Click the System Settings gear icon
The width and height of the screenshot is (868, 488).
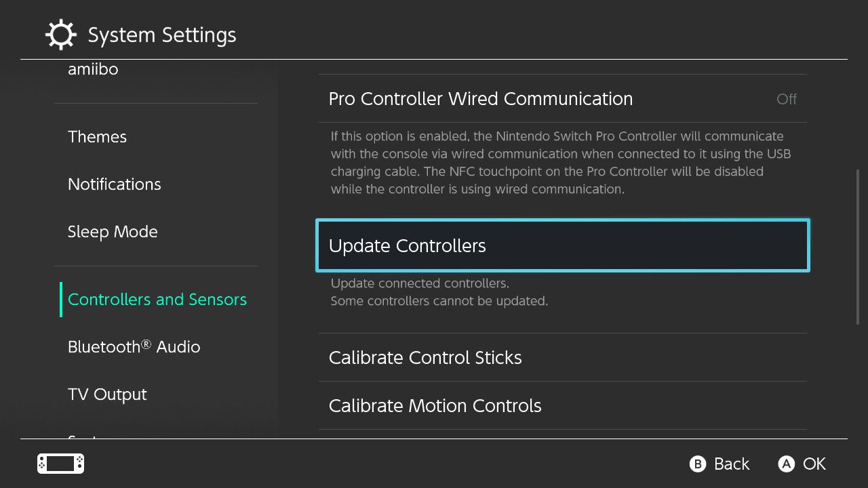(x=61, y=35)
